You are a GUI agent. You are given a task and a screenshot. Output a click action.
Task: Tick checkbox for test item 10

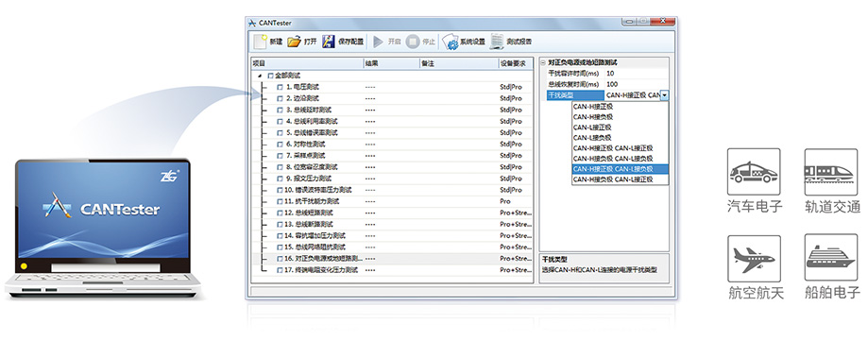[281, 190]
